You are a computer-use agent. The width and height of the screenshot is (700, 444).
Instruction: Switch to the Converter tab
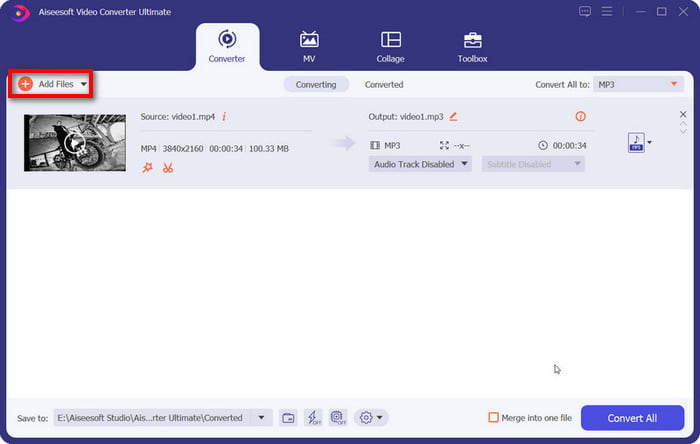click(x=227, y=46)
